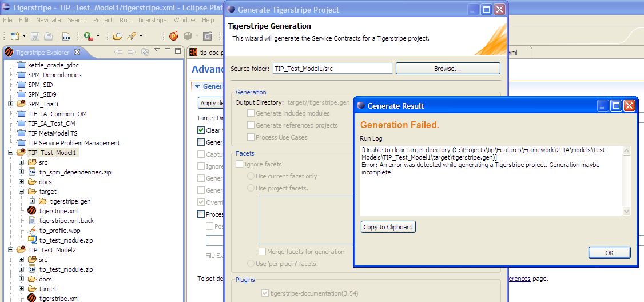Screen dimensions: 644x302
Task: Toggle Ignore facets checkbox
Action: tap(239, 164)
